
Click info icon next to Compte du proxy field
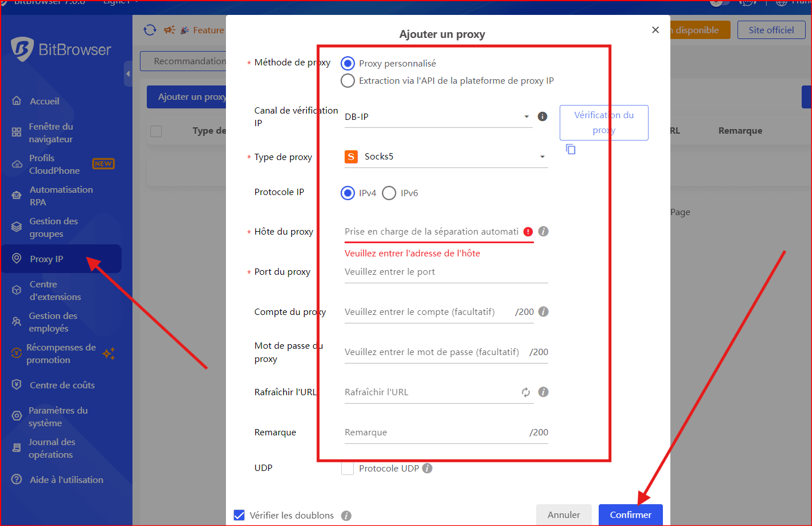544,311
